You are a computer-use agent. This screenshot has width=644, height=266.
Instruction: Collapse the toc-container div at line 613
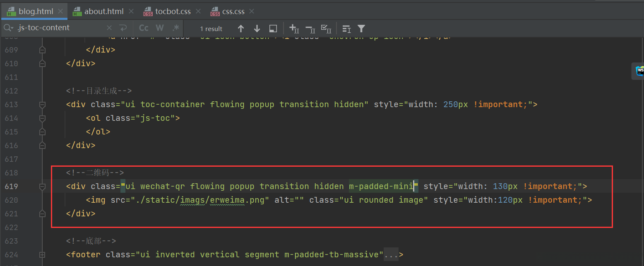point(42,105)
